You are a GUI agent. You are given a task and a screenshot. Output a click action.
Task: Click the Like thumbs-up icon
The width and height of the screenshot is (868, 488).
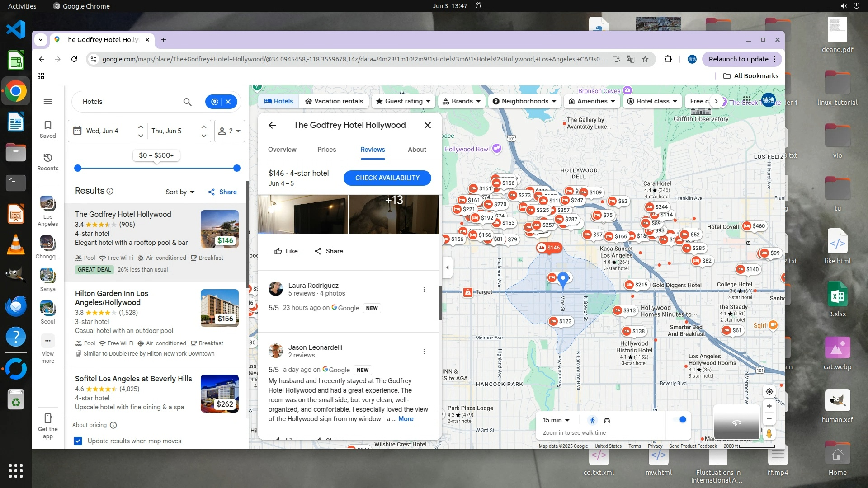pos(278,251)
